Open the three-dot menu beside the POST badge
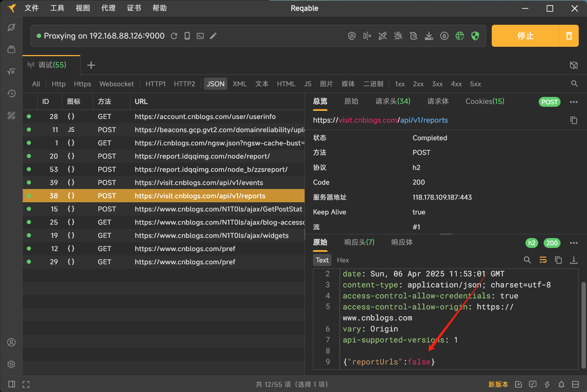Image resolution: width=587 pixels, height=392 pixels. point(573,102)
